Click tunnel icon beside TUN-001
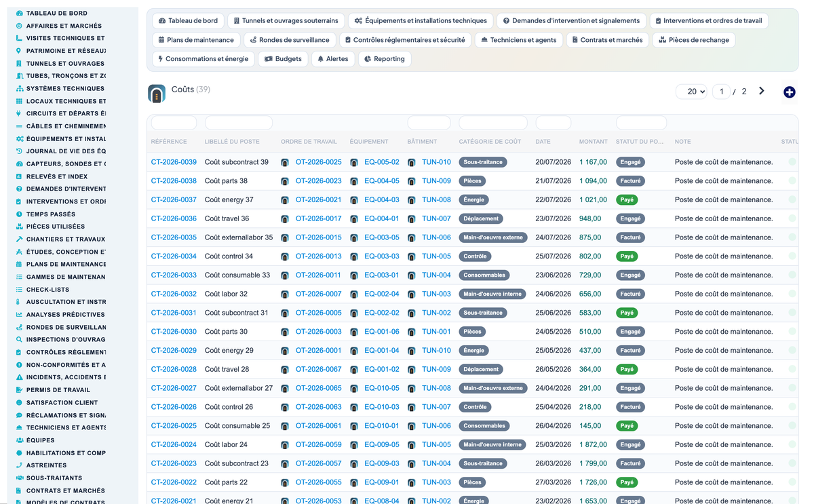The height and width of the screenshot is (504, 814). point(412,332)
